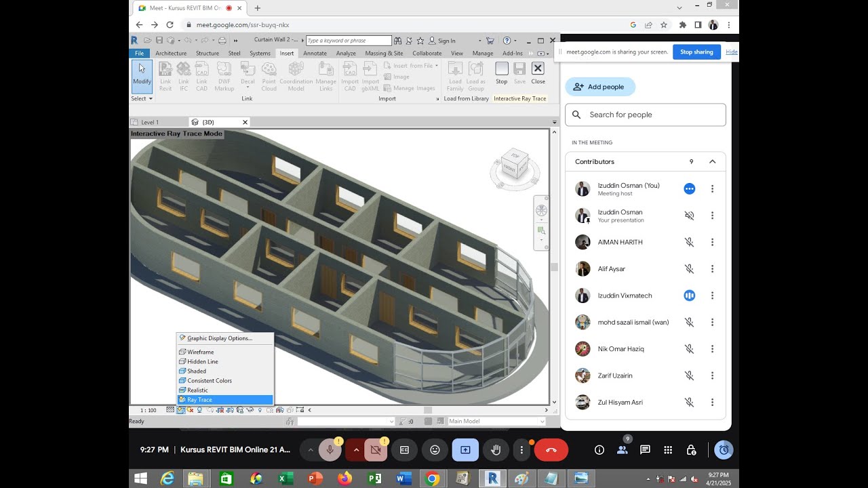This screenshot has height=488, width=868.
Task: Click the Import gbXML ribbon icon
Action: [370, 77]
